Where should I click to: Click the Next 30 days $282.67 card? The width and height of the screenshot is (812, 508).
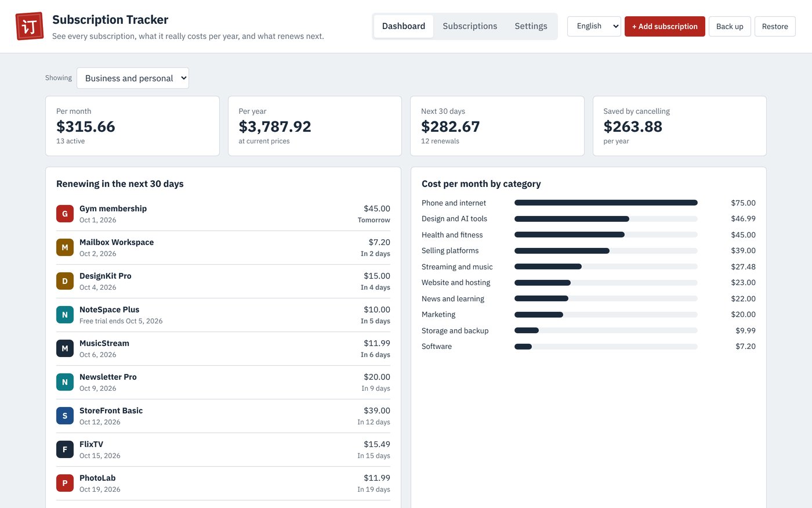tap(497, 126)
